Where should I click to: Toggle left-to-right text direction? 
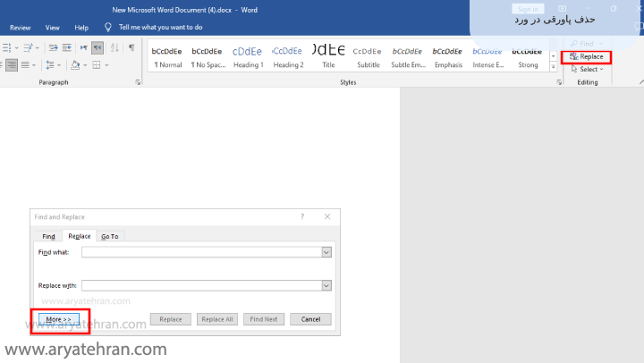(x=84, y=47)
